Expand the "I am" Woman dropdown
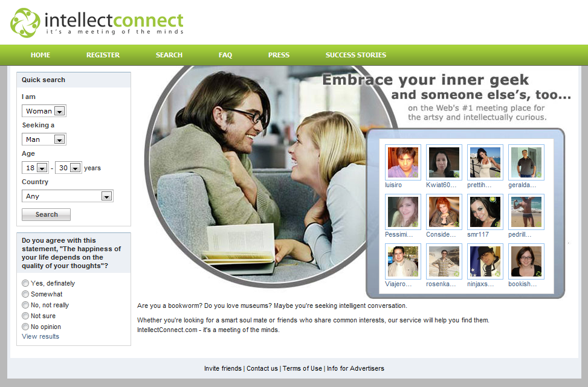 (44, 111)
